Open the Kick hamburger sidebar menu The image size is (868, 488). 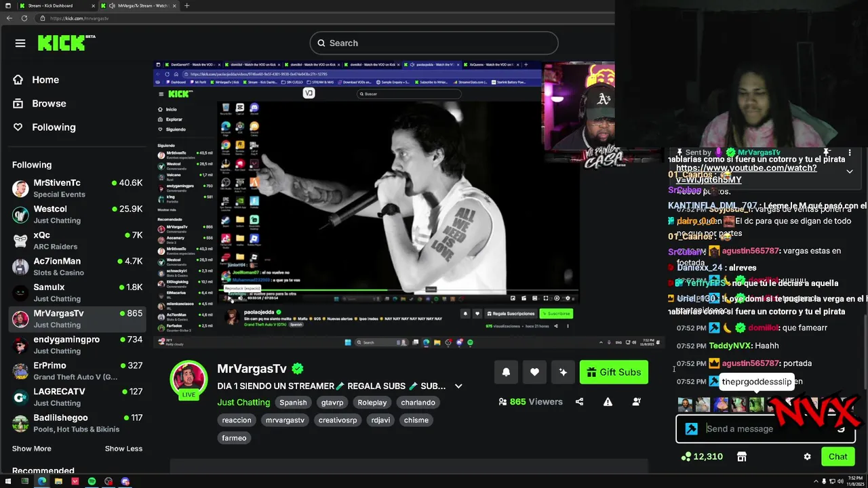[x=20, y=43]
